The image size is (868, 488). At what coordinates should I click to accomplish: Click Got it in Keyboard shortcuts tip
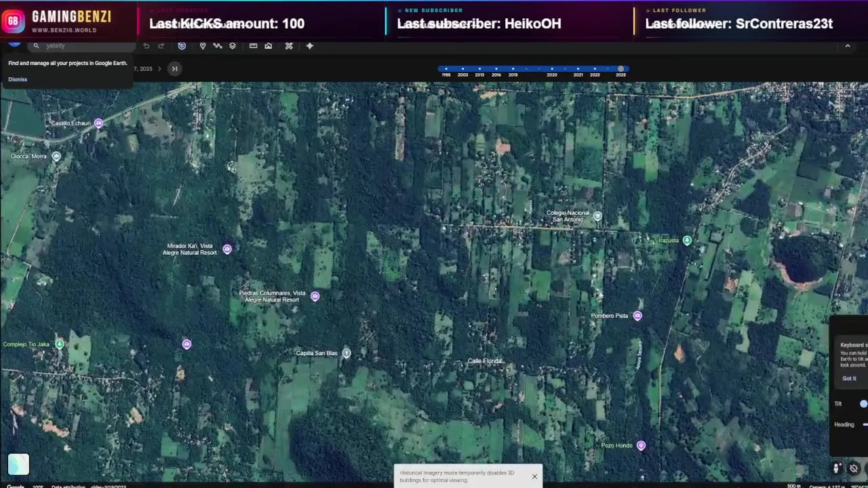point(849,379)
